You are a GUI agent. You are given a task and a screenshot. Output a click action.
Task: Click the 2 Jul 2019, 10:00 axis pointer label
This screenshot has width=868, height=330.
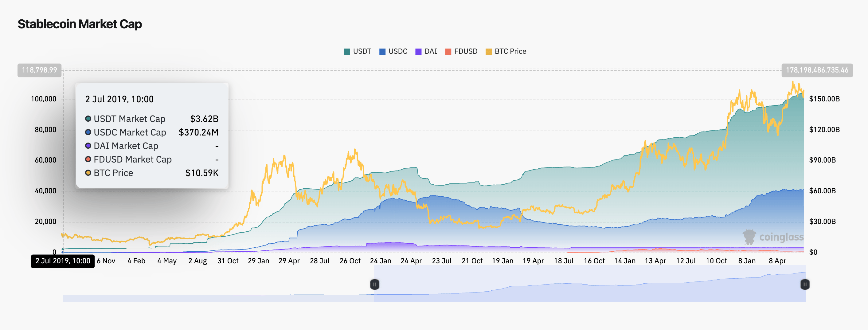pyautogui.click(x=63, y=261)
